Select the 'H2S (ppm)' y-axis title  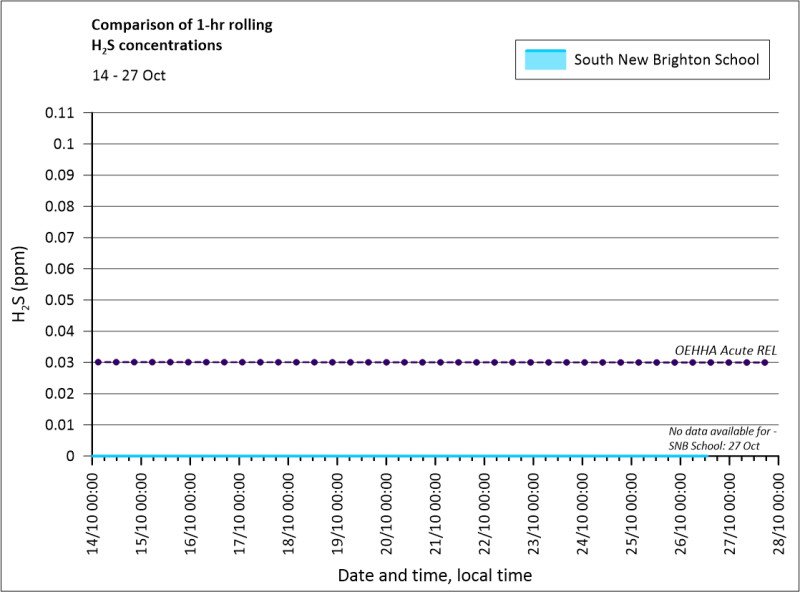pos(20,285)
